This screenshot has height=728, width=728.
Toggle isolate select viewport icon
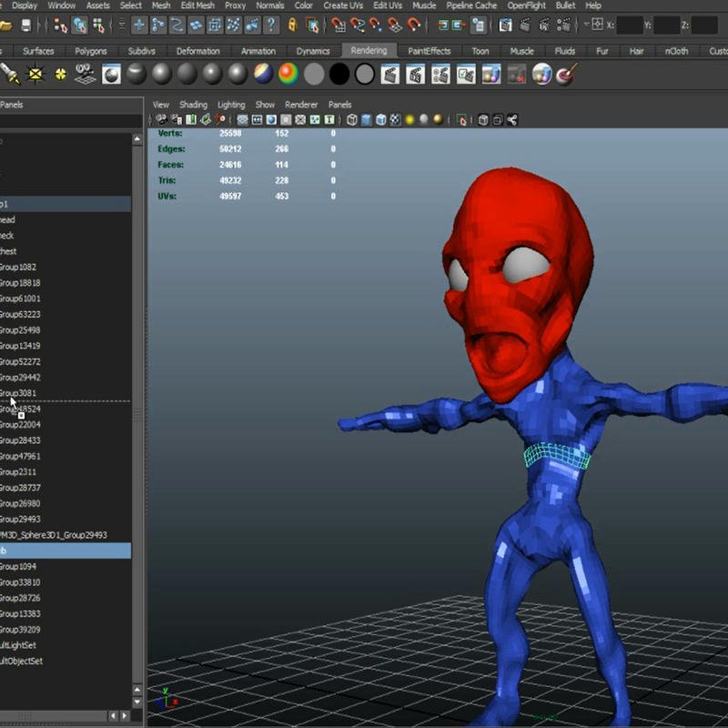(461, 120)
